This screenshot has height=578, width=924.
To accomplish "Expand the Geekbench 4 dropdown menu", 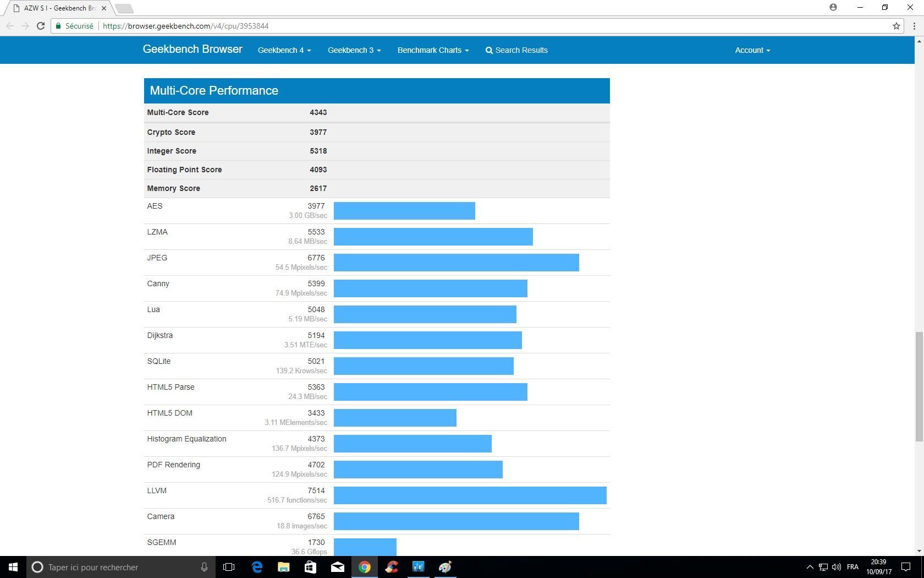I will pyautogui.click(x=284, y=50).
